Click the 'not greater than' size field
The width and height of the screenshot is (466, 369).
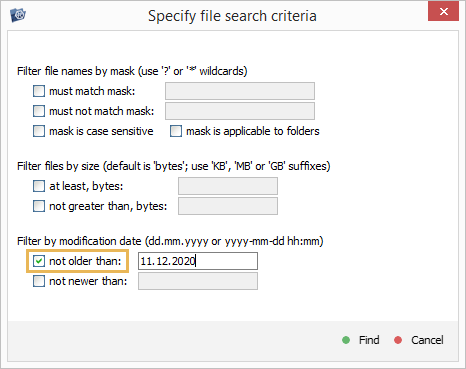228,206
